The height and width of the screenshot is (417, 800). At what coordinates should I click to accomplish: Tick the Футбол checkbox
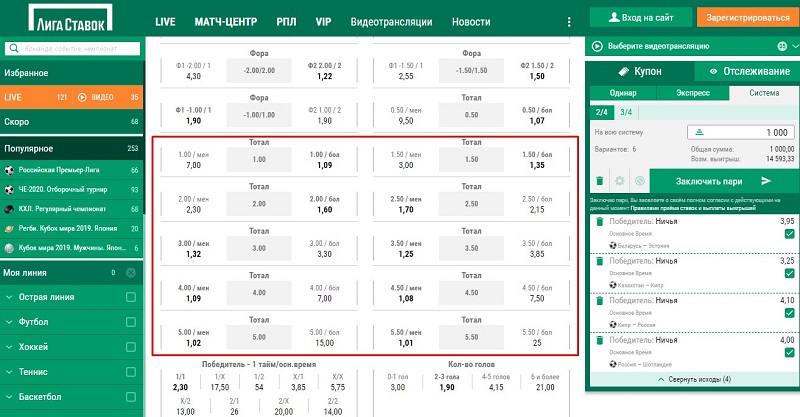tap(130, 322)
